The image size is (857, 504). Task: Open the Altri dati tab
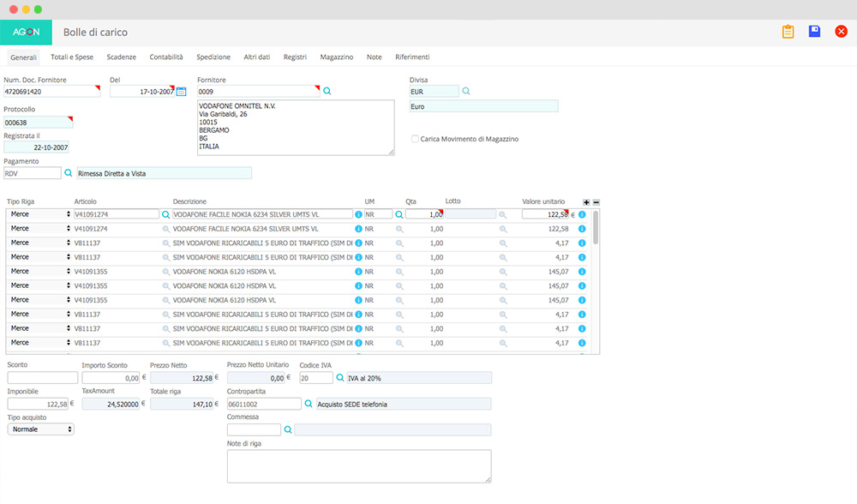click(x=257, y=57)
